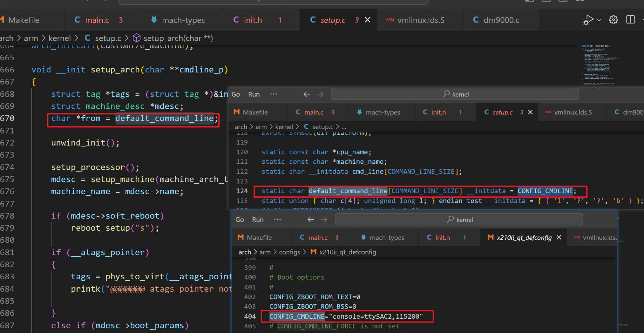
Task: Click the 'kernel' search box in defconfig inset window
Action: coord(459,220)
